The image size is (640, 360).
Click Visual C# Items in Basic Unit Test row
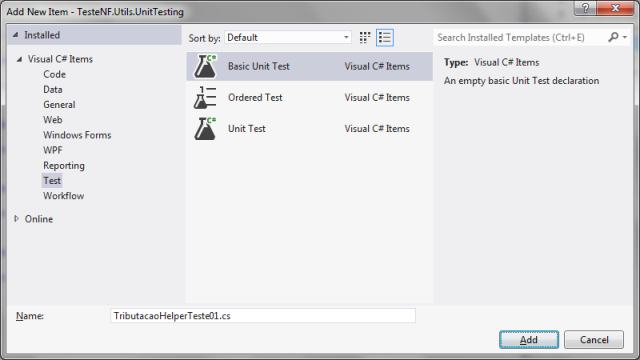coord(377,66)
